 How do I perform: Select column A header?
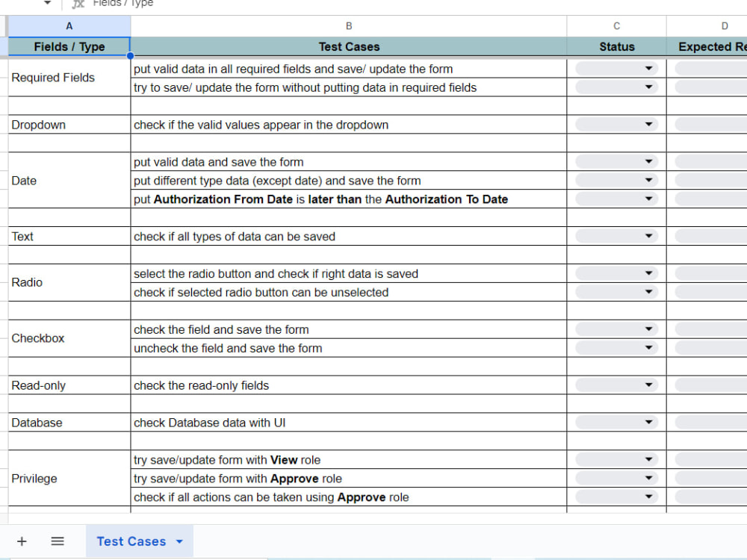tap(69, 26)
